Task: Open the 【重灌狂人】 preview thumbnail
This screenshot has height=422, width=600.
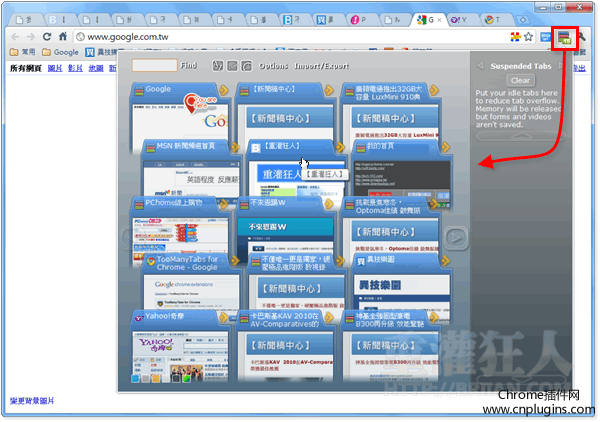Action: click(297, 179)
